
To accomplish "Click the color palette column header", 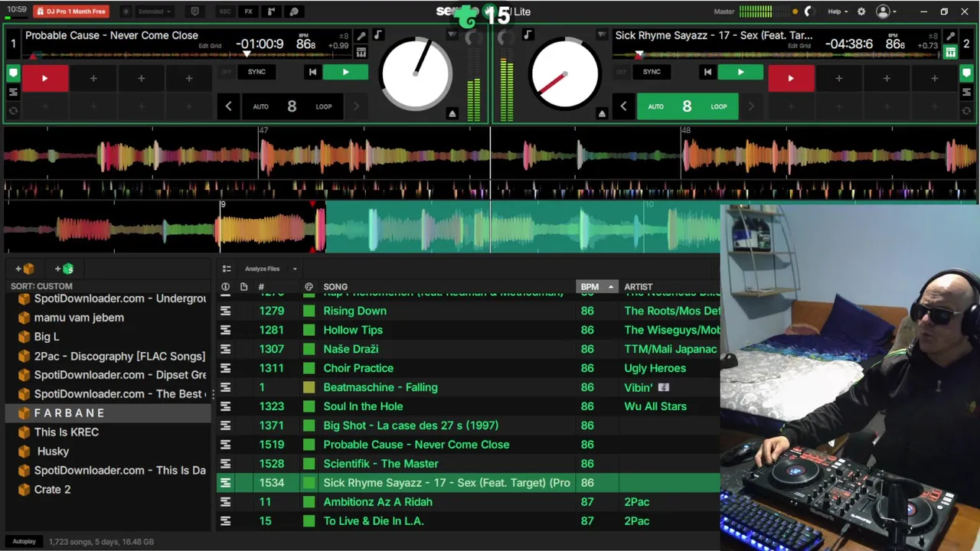I will pyautogui.click(x=309, y=287).
